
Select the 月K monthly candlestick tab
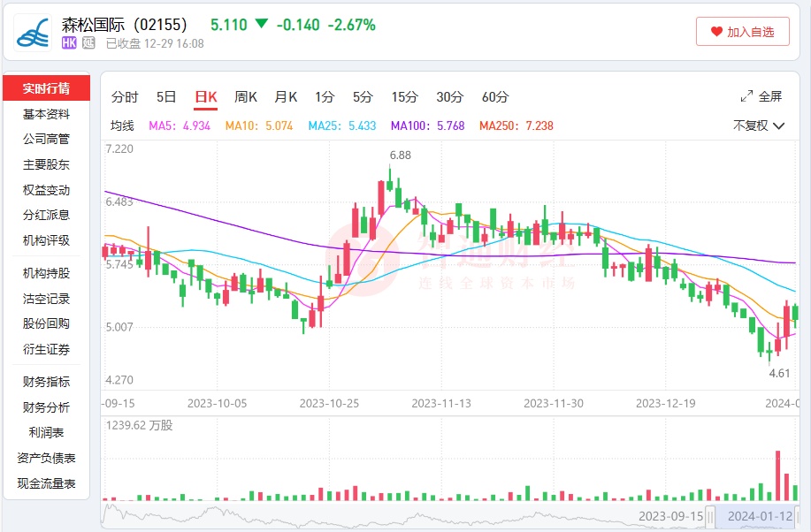[286, 97]
